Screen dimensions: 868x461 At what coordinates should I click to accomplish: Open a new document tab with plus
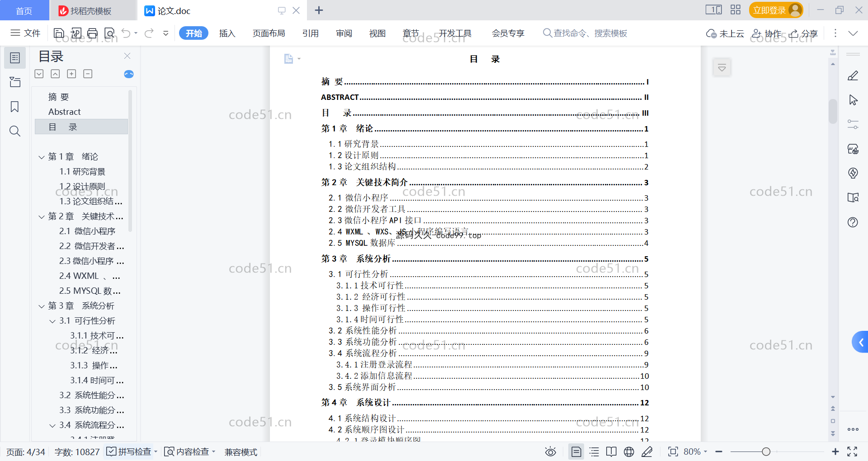click(x=319, y=10)
